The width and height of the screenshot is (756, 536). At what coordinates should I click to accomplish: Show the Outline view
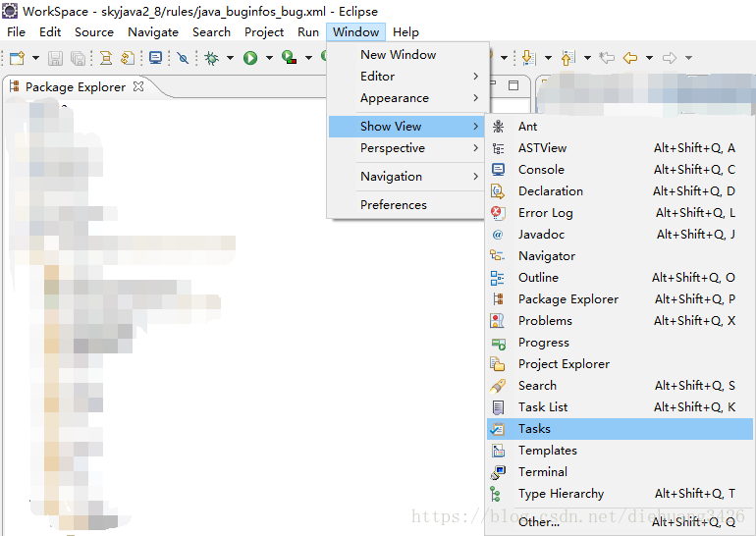pos(620,278)
